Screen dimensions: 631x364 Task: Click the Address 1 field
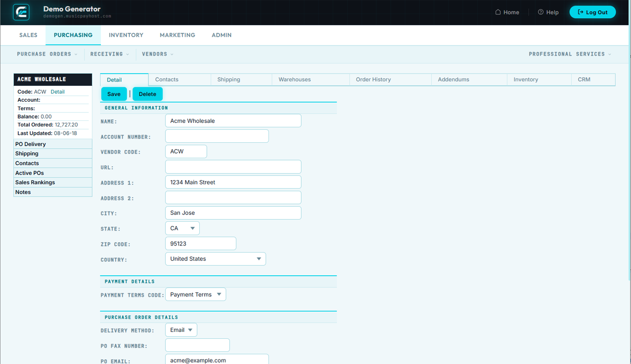pyautogui.click(x=233, y=182)
